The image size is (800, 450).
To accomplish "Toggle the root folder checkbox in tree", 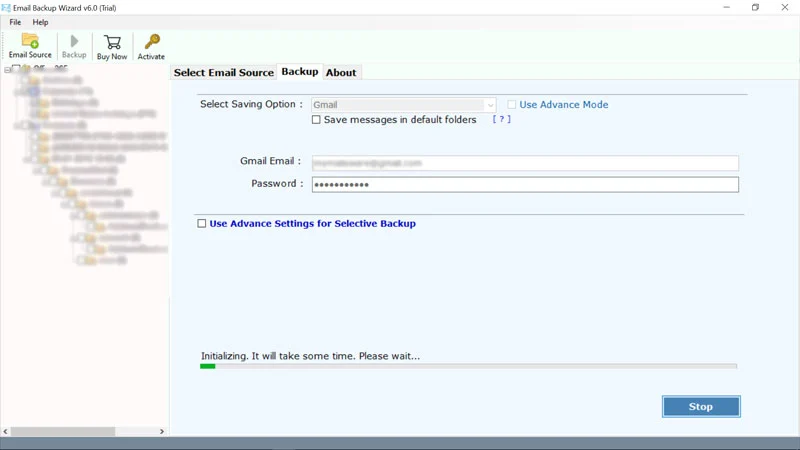I will (16, 68).
